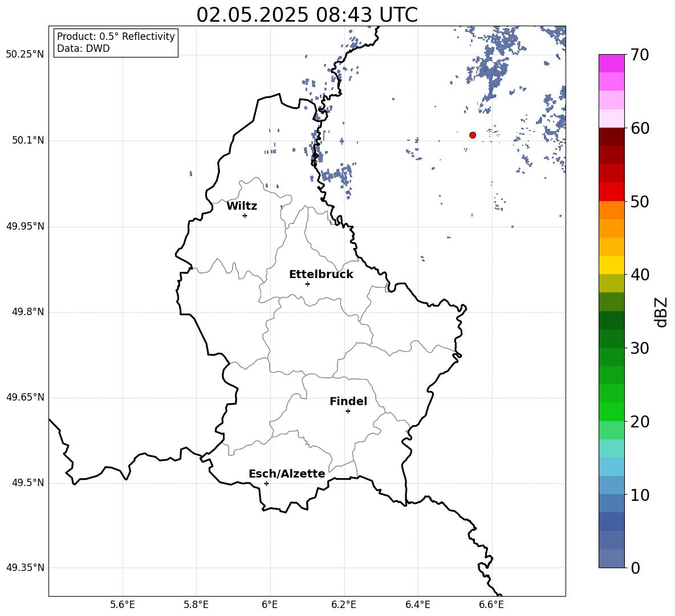Viewport: 675px width, 616px height.
Task: Click the 5.6°E longitude label
Action: click(123, 605)
